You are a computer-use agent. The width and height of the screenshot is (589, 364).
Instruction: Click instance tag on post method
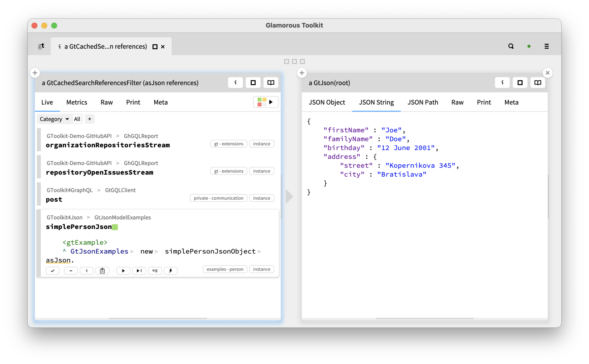[261, 198]
